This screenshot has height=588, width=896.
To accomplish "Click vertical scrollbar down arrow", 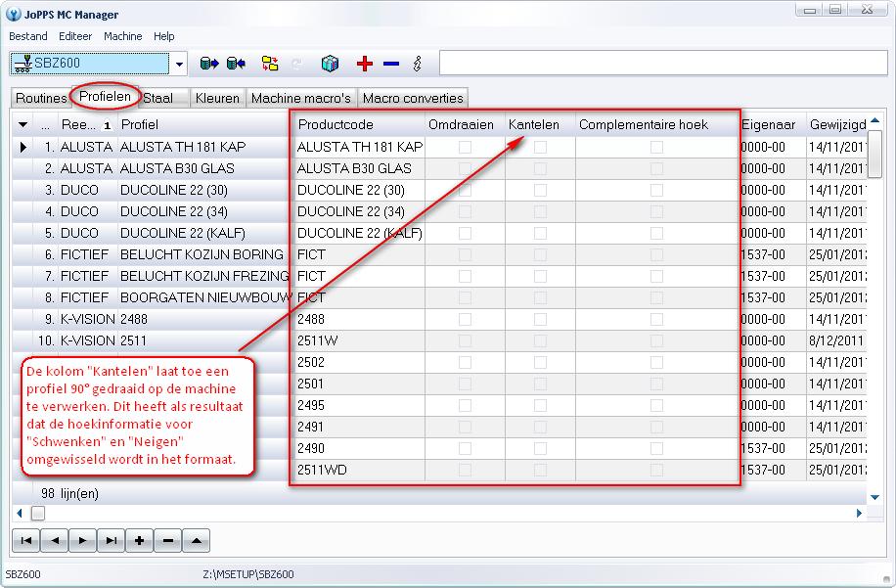I will [874, 497].
